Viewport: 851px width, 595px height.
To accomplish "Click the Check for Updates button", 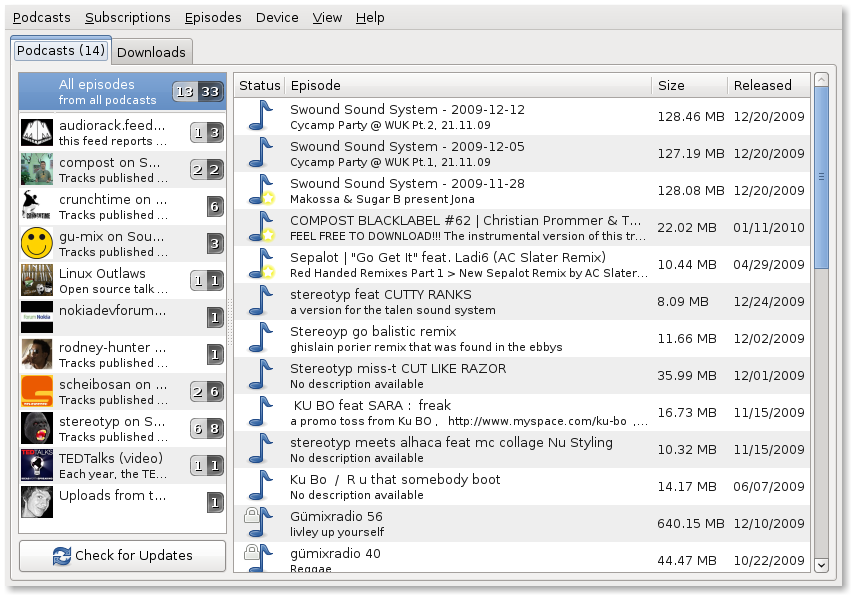I will (x=122, y=555).
